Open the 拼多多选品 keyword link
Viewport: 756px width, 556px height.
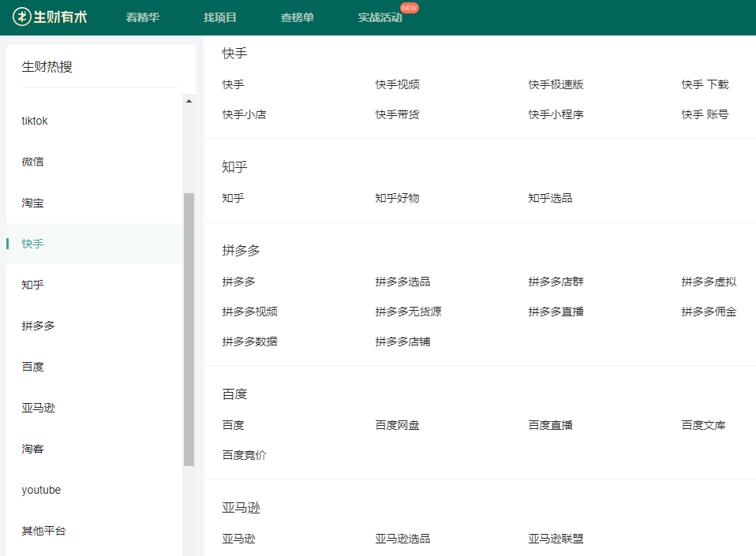pyautogui.click(x=402, y=282)
